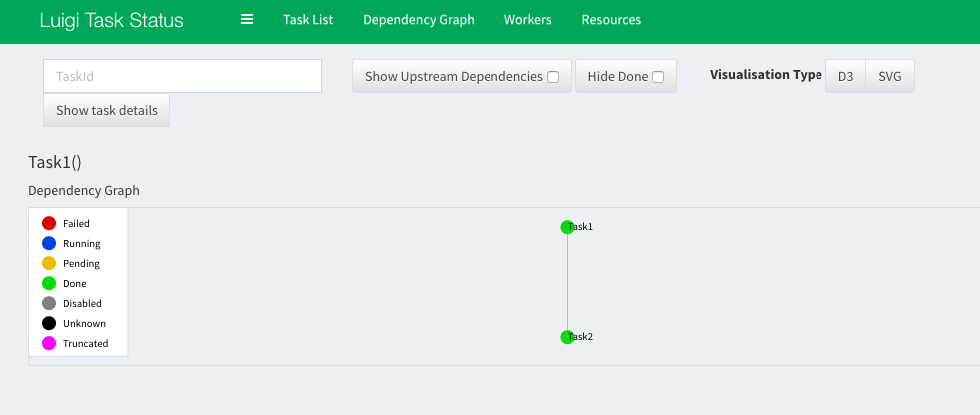
Task: Click the yellow Pending legend swatch
Action: coord(49,263)
